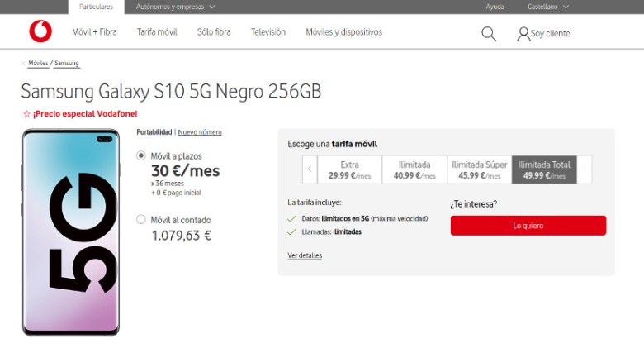This screenshot has width=644, height=353.
Task: Follow the Nuevo número link
Action: pyautogui.click(x=200, y=132)
